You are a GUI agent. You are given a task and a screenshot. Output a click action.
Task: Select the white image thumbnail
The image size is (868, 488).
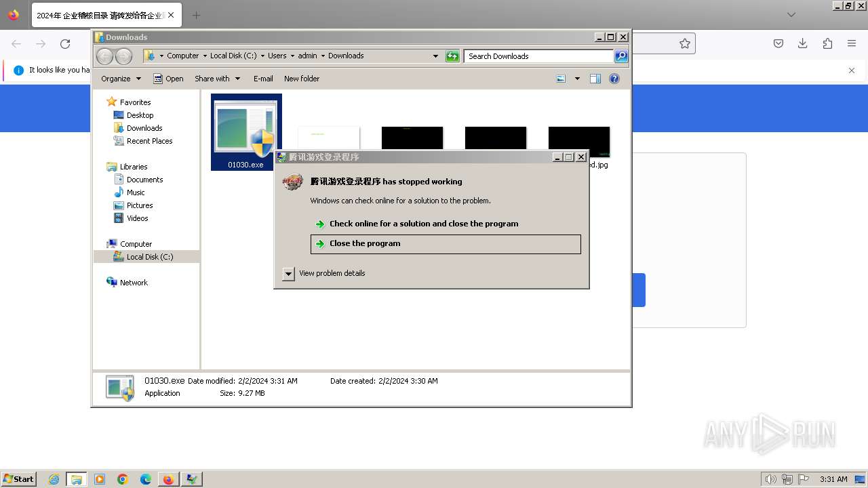pyautogui.click(x=329, y=138)
